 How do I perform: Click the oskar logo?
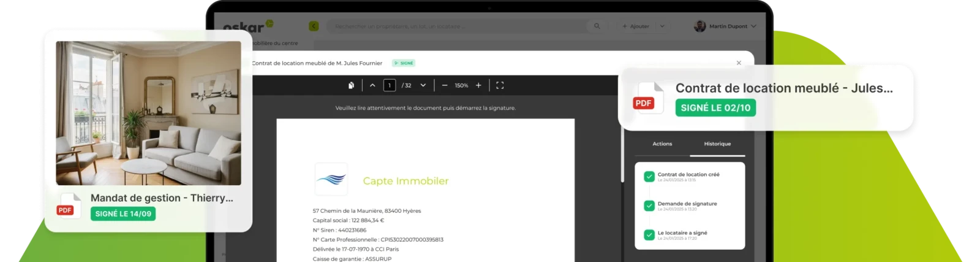click(x=247, y=26)
